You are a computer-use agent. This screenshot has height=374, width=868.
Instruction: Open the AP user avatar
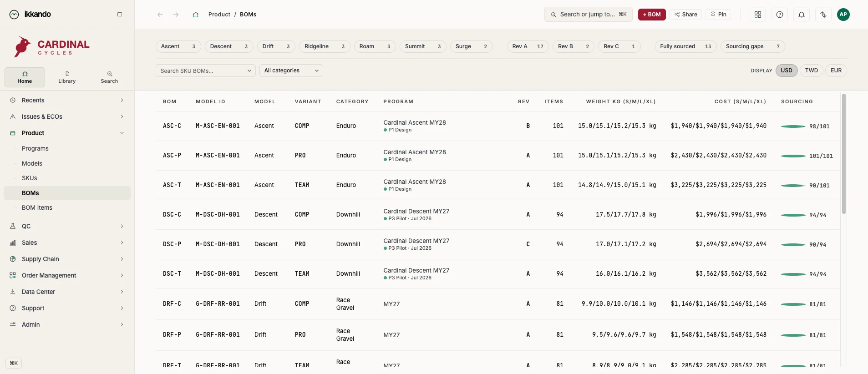[843, 15]
